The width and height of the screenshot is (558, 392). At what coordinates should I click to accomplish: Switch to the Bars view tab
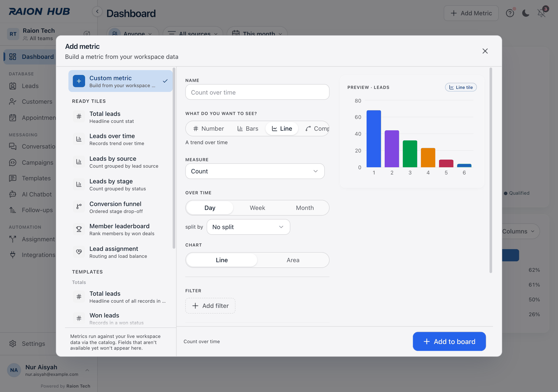coord(248,129)
